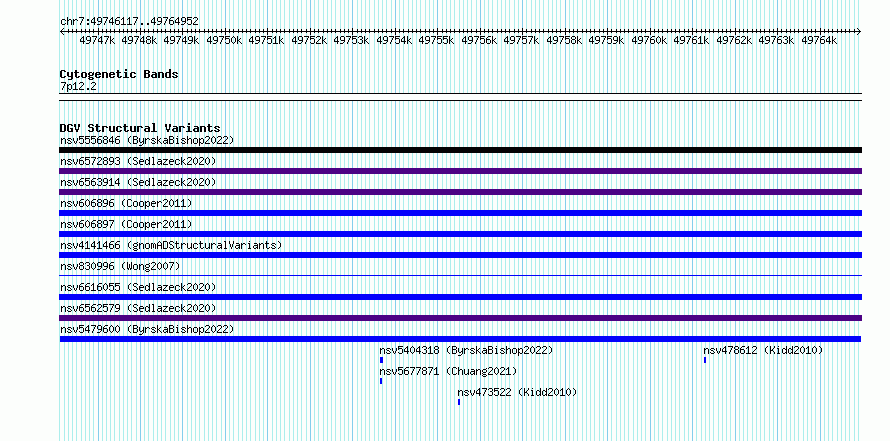The width and height of the screenshot is (890, 441).
Task: Select the purple nsv6572893 variant bar
Action: (460, 171)
